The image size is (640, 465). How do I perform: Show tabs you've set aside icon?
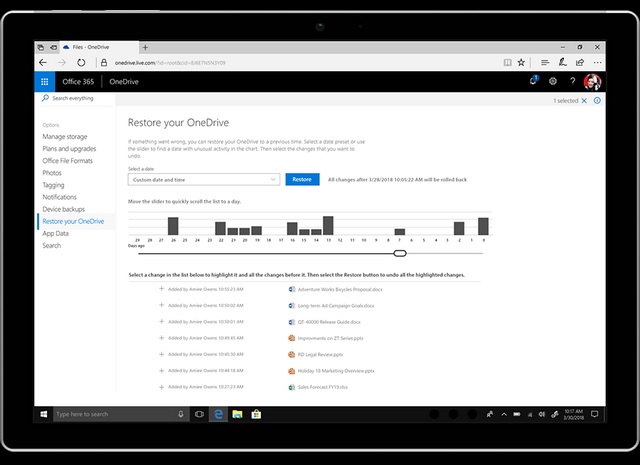(41, 47)
